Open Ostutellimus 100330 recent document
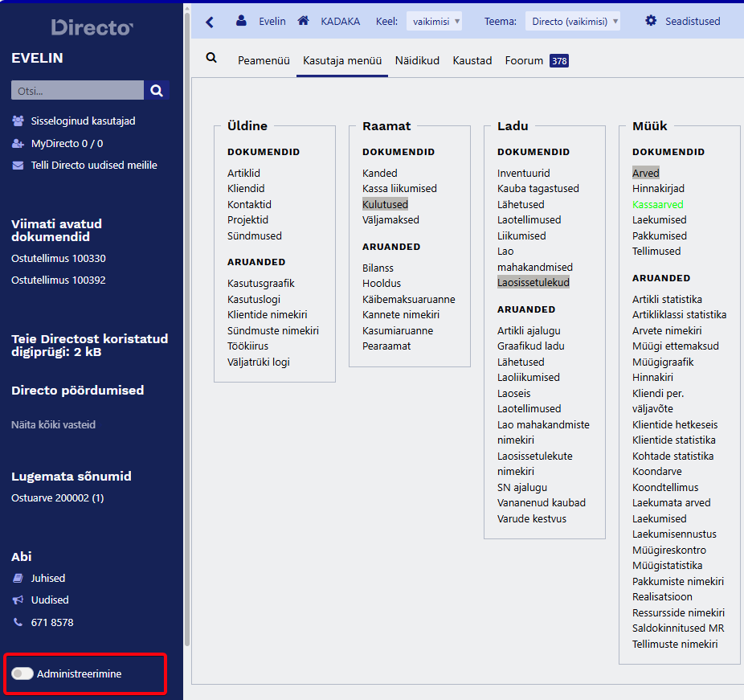The height and width of the screenshot is (700, 744). 59,259
